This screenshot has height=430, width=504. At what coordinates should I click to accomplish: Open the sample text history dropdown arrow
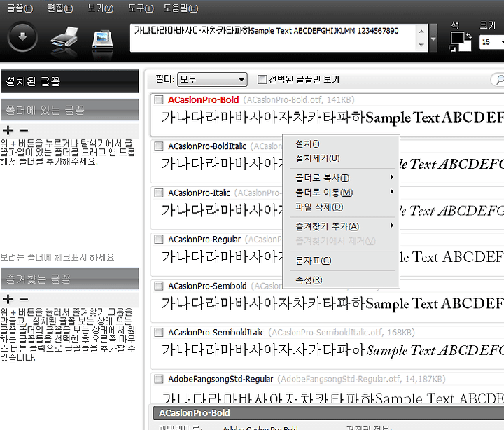tap(433, 39)
